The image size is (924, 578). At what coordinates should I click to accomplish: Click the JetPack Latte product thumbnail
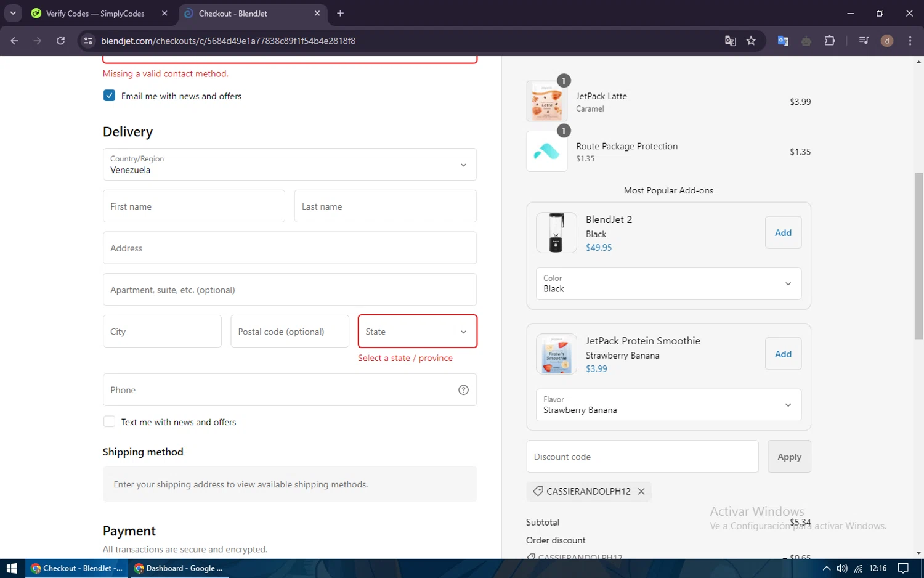[547, 101]
